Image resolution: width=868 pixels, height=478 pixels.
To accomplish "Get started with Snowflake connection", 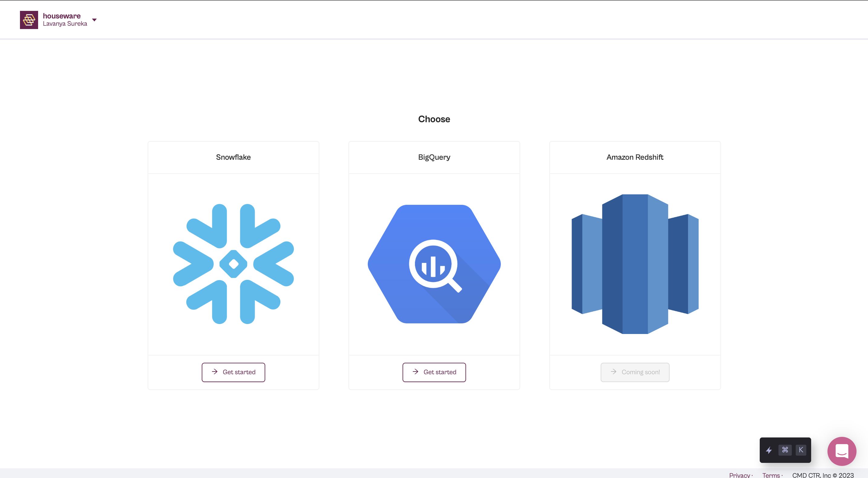I will (233, 372).
